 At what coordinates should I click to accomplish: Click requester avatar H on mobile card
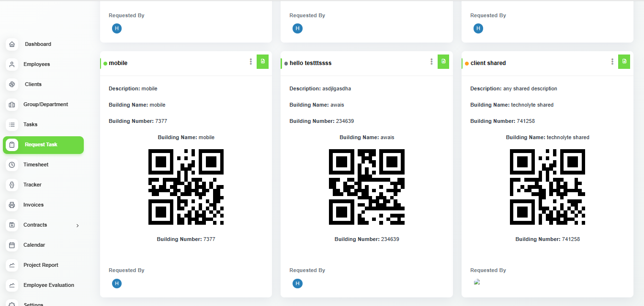(x=117, y=284)
